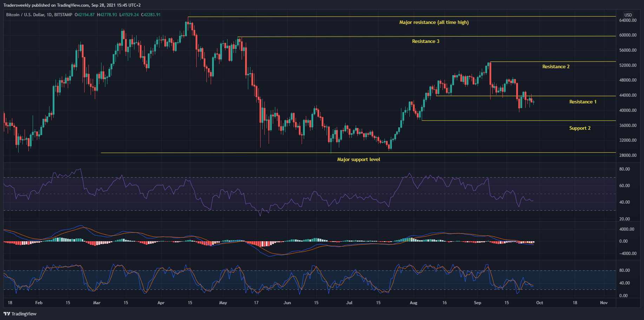This screenshot has height=320, width=644.
Task: Click the 48000.00 price axis label
Action: click(x=628, y=80)
